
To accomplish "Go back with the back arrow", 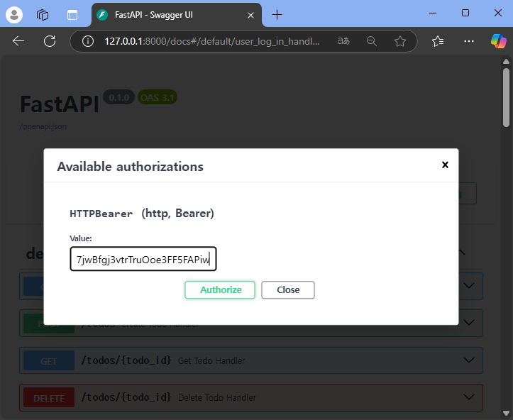I will click(18, 41).
